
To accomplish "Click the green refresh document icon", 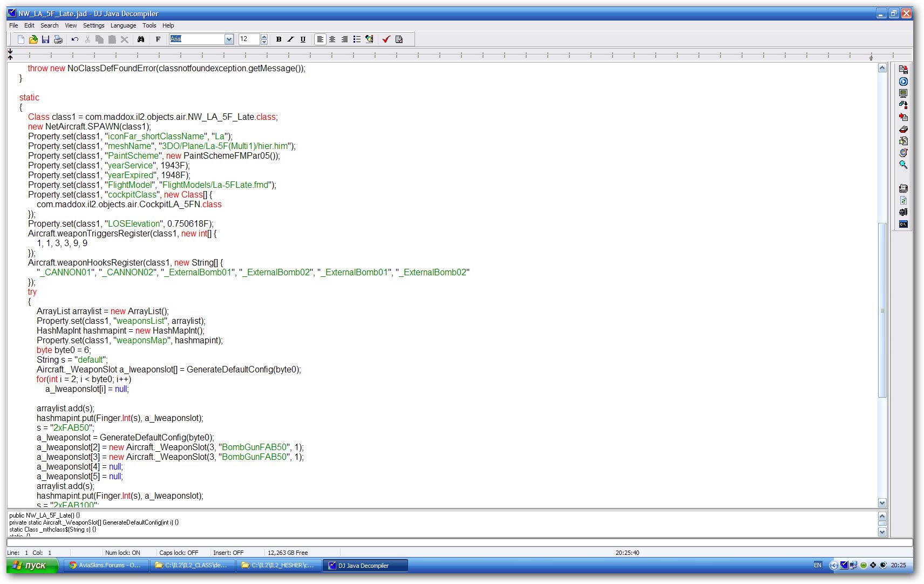I will [903, 200].
